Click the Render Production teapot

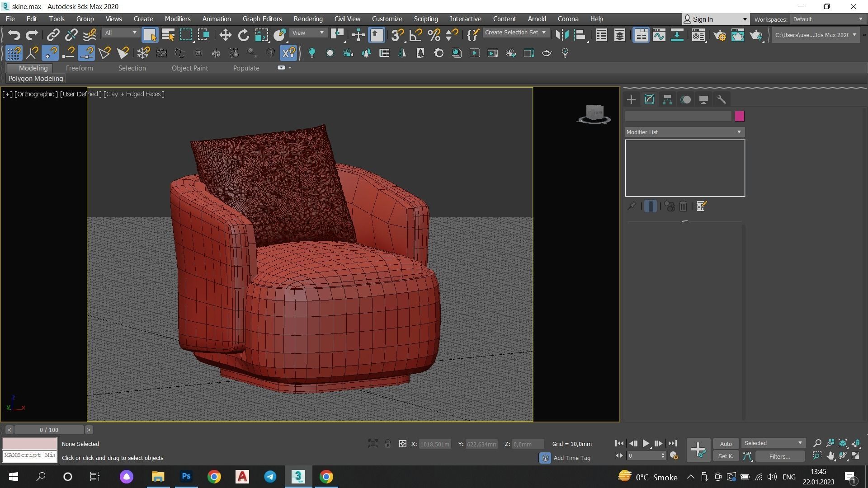pyautogui.click(x=756, y=35)
